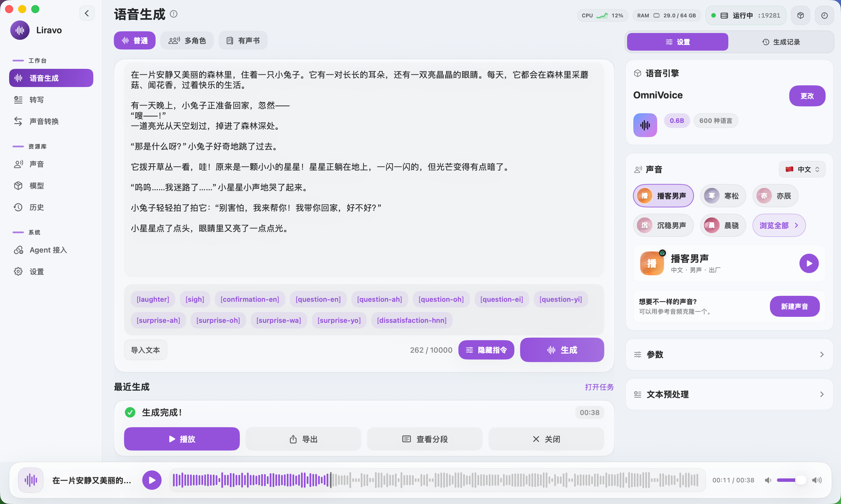
Task: Adjust the volume slider in the player
Action: pos(791,480)
